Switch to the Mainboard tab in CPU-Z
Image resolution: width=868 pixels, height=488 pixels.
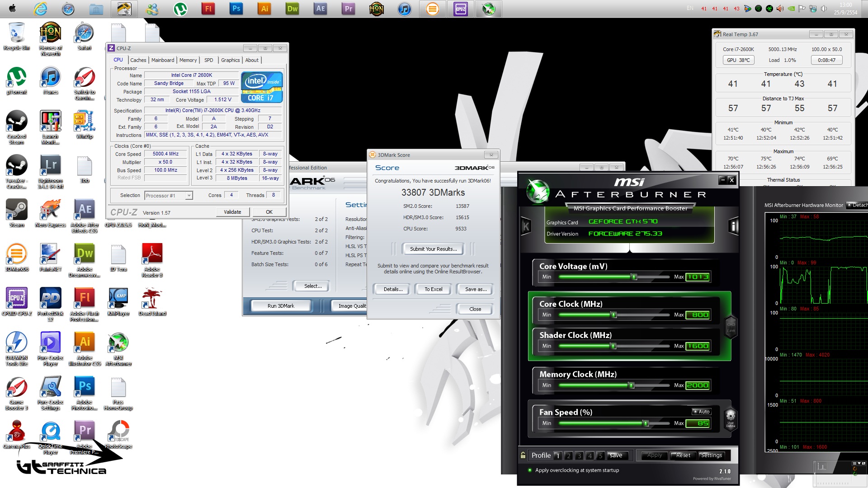(163, 60)
